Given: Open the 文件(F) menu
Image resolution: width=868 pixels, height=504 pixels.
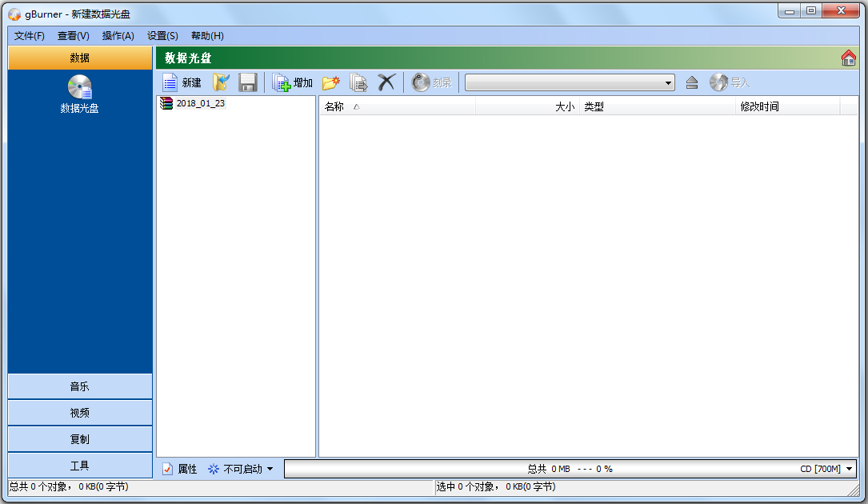Looking at the screenshot, I should [30, 36].
